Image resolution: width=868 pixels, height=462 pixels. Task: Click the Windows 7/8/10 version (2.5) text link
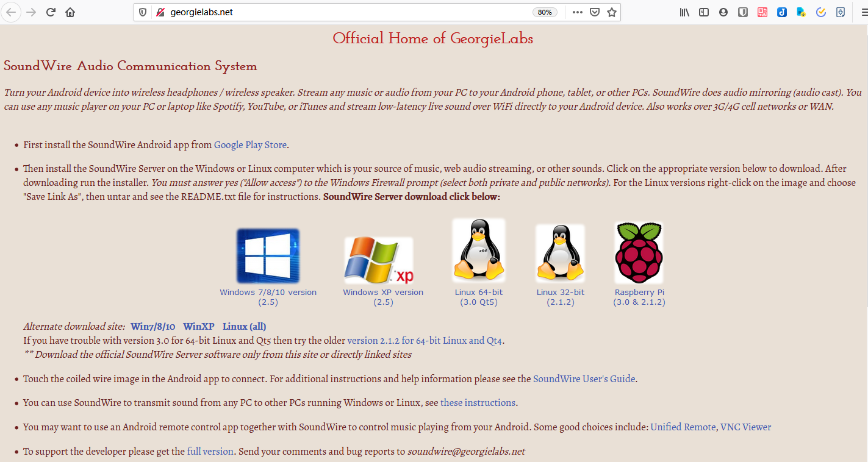268,297
